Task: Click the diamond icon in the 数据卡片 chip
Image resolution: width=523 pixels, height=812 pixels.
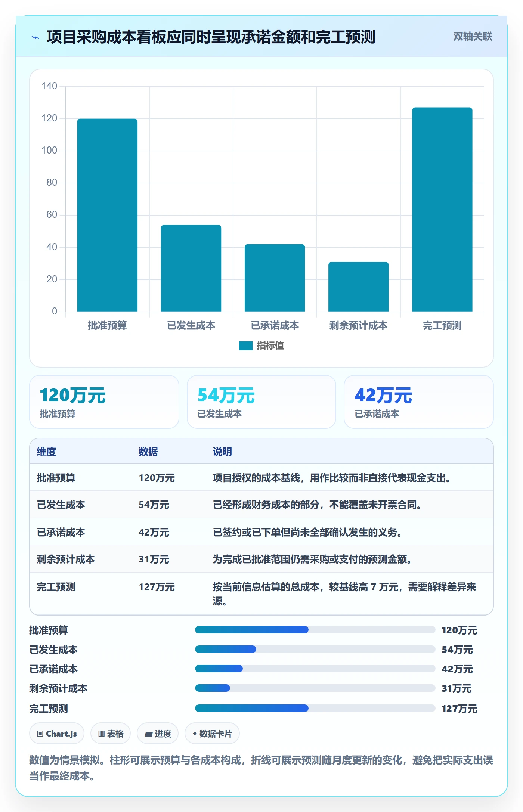Action: pyautogui.click(x=195, y=734)
